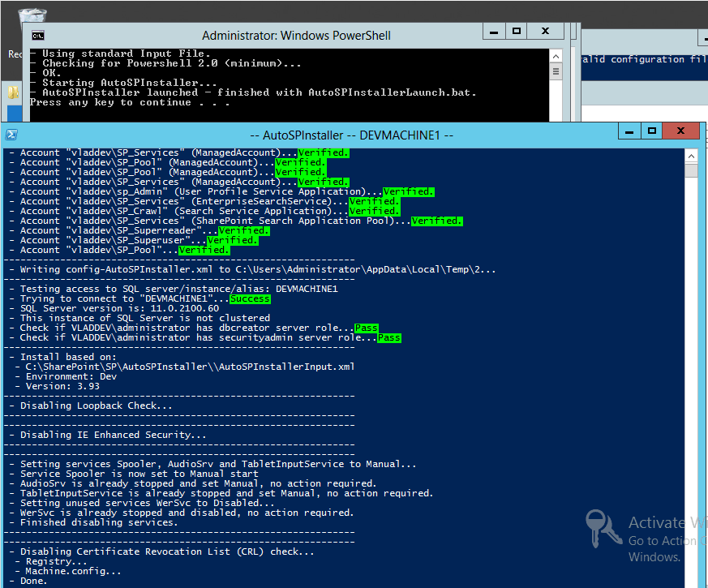Image resolution: width=708 pixels, height=588 pixels.
Task: Click the 'Writing config-AutoSPInstaller.xml' line
Action: 252,269
